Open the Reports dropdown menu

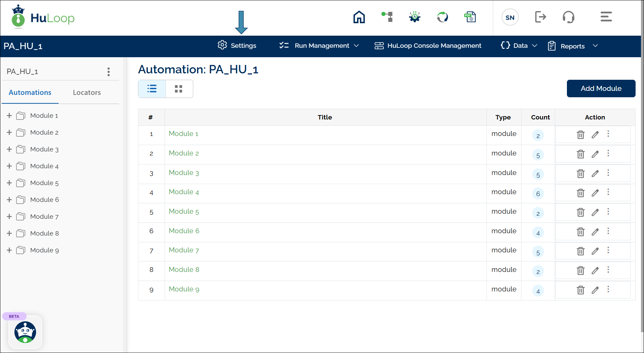coord(573,46)
